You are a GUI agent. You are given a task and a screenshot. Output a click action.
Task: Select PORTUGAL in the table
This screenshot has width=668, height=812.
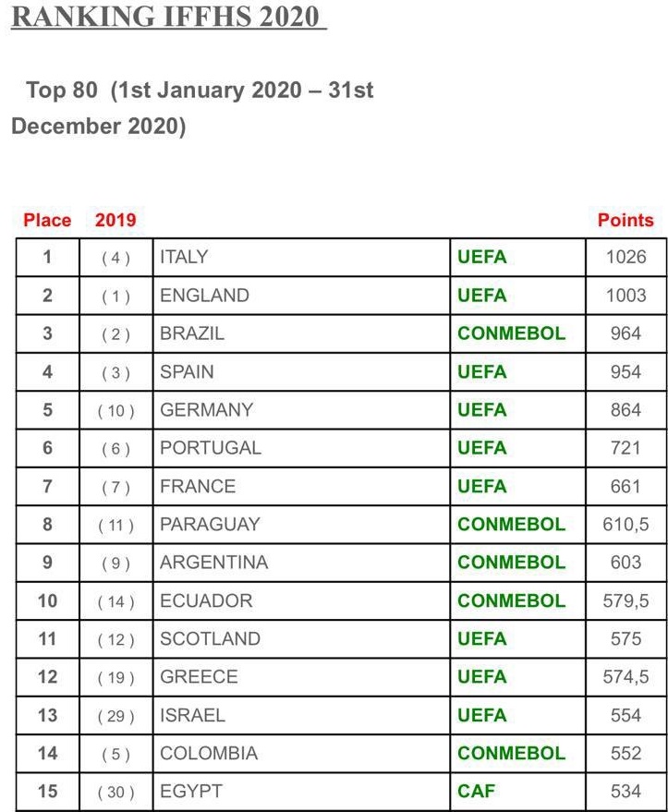click(211, 448)
